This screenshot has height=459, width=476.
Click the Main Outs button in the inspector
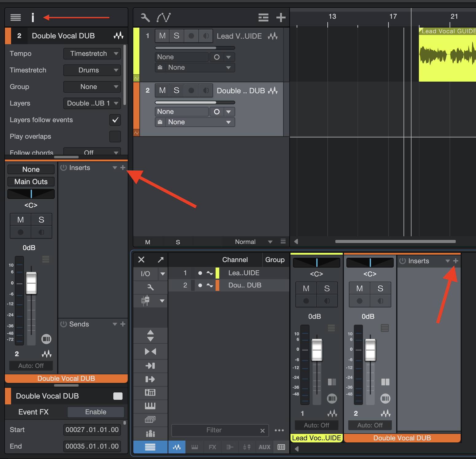pos(31,181)
